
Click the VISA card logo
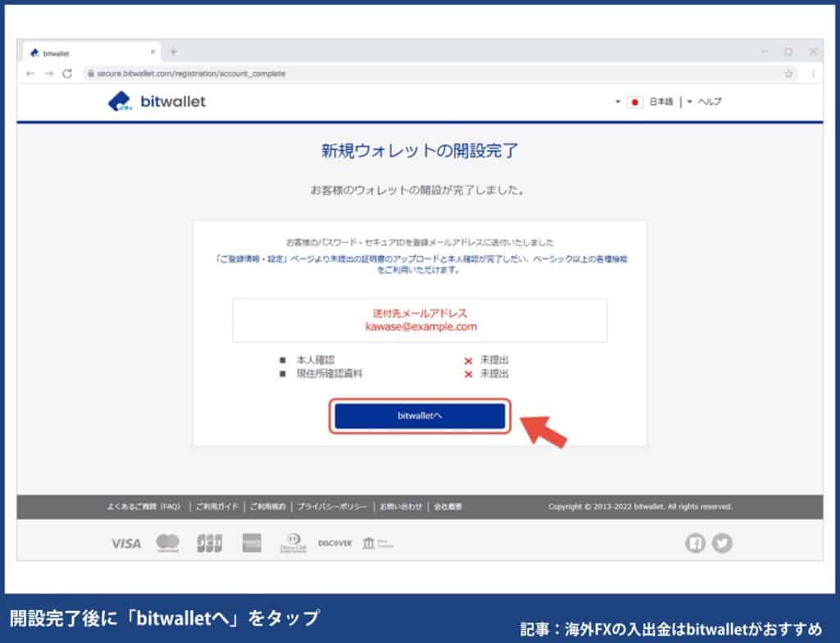126,543
